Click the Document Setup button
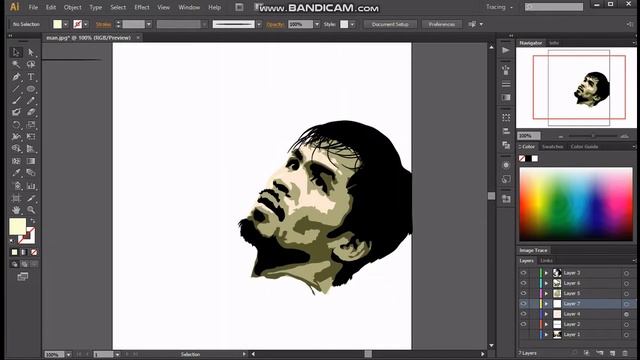 pyautogui.click(x=390, y=24)
